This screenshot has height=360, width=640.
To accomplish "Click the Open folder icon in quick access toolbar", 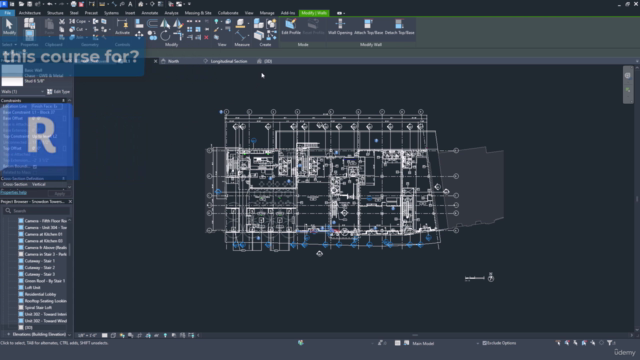I will [21, 4].
